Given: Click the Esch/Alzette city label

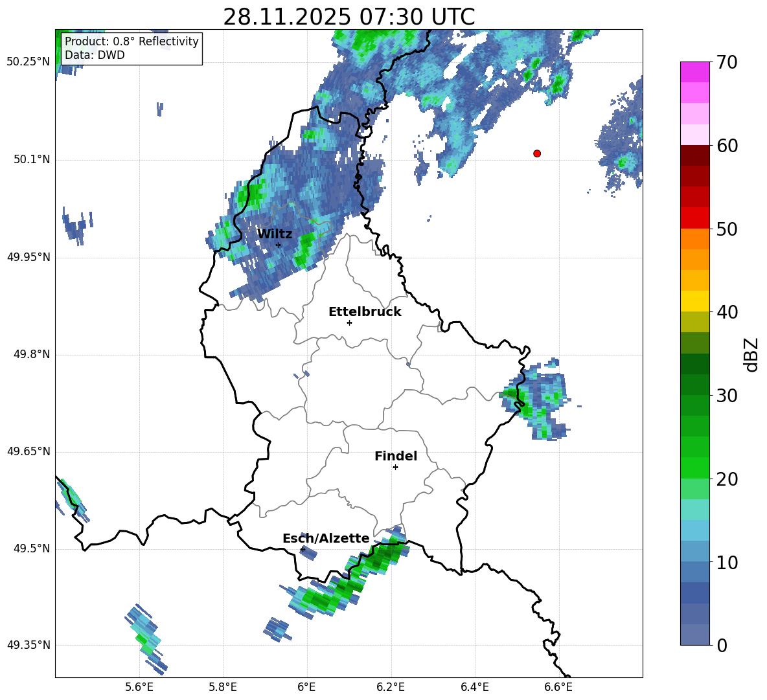Looking at the screenshot, I should 326,539.
